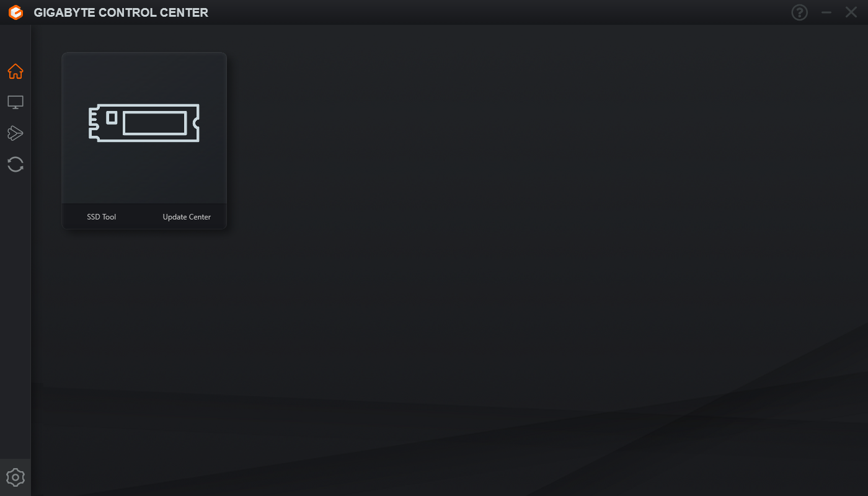Open the monitor display section in sidebar
This screenshot has width=868, height=496.
(15, 103)
